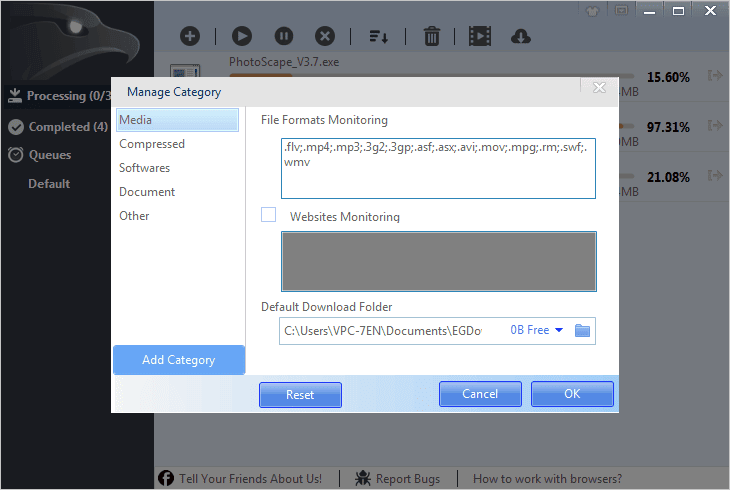Enable the Websites Monitoring checkbox
This screenshot has height=490, width=730.
268,215
